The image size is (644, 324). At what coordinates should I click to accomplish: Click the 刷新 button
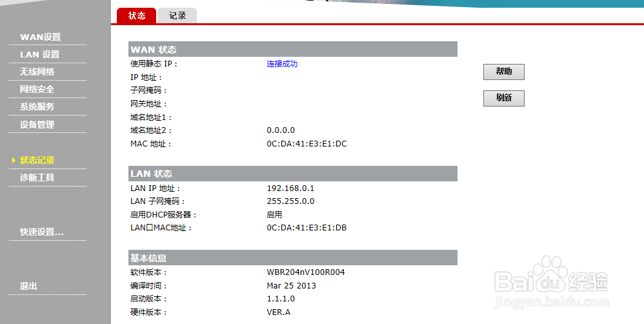coord(503,98)
